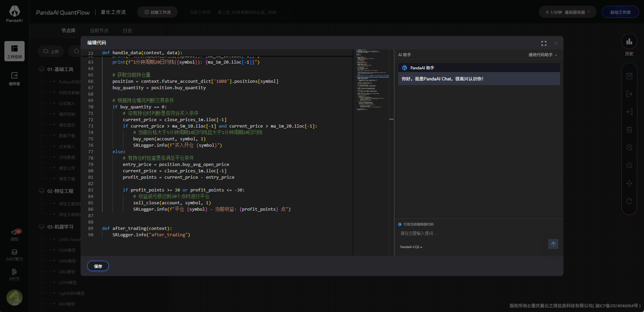Open the 历史 history chart icon
The height and width of the screenshot is (312, 644).
point(629,42)
